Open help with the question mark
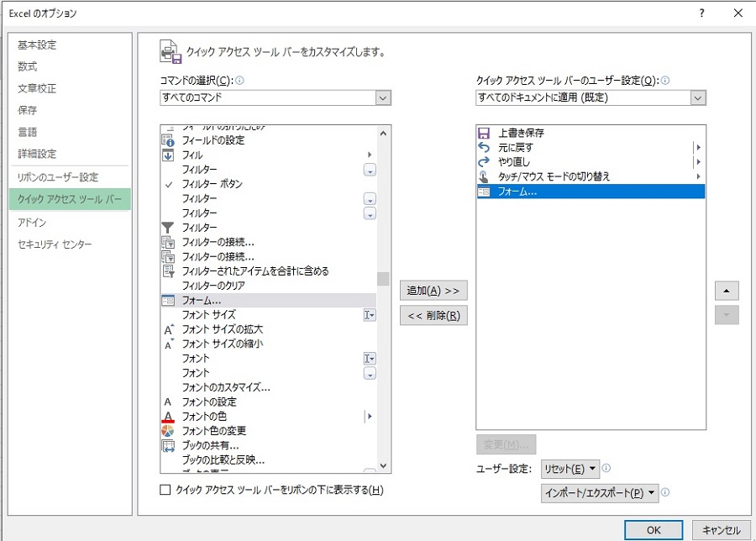Viewport: 756px width, 541px height. 701,13
